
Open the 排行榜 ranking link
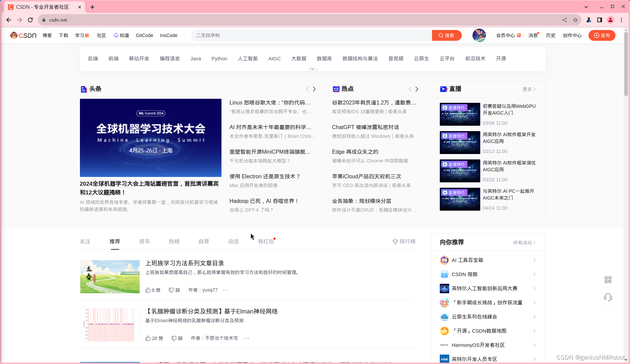tap(404, 241)
